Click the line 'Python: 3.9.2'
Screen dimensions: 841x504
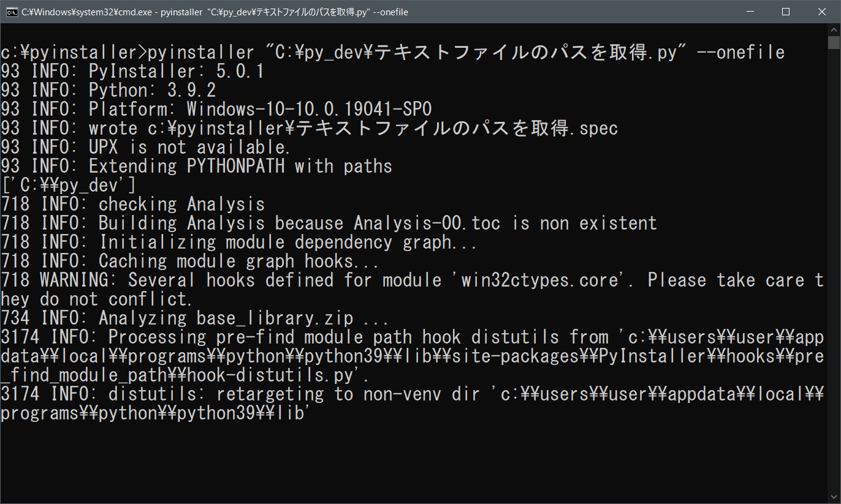click(x=108, y=90)
